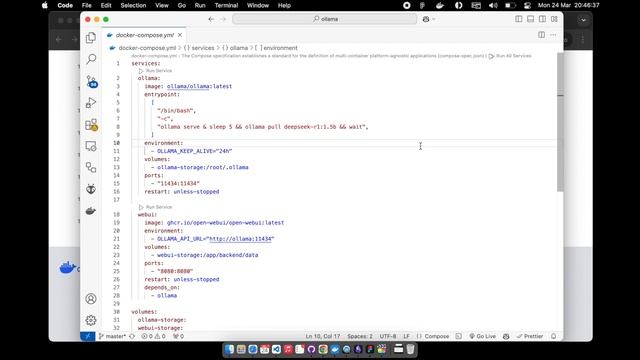Toggle the Primary Side Bar layout button

(518, 19)
